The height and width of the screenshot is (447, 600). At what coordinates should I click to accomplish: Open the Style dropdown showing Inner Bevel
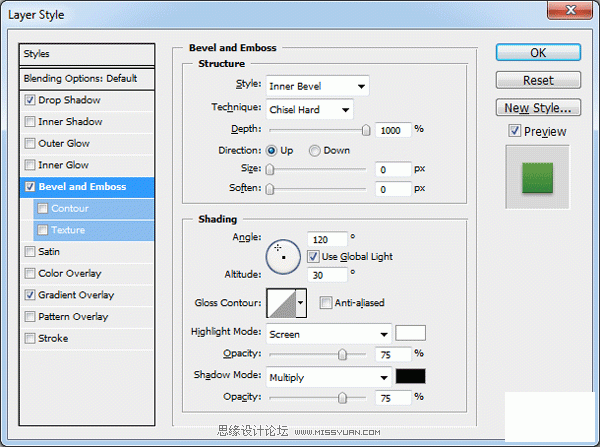tap(318, 86)
